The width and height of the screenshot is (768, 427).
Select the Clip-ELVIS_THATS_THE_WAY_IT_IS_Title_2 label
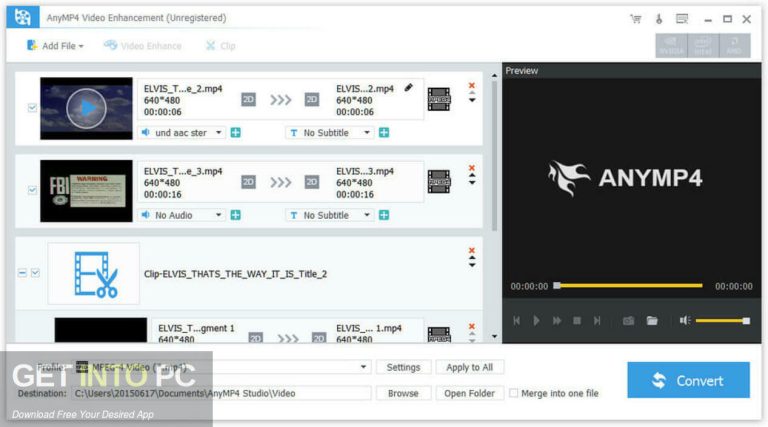[235, 274]
